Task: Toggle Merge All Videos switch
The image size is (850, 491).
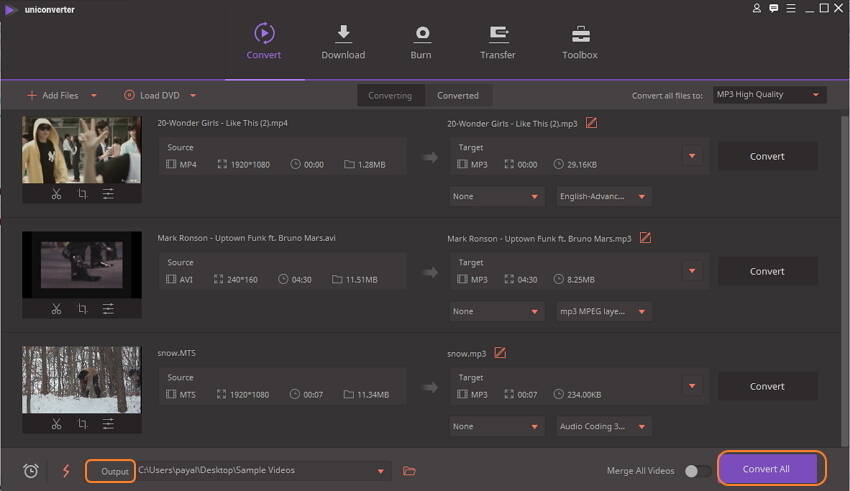Action: (x=697, y=471)
